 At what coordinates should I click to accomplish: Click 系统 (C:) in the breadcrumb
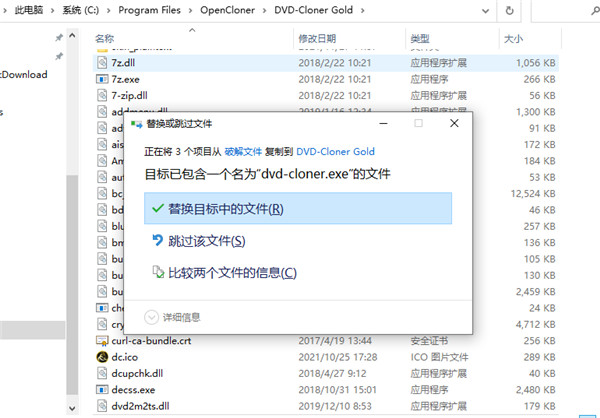point(81,10)
